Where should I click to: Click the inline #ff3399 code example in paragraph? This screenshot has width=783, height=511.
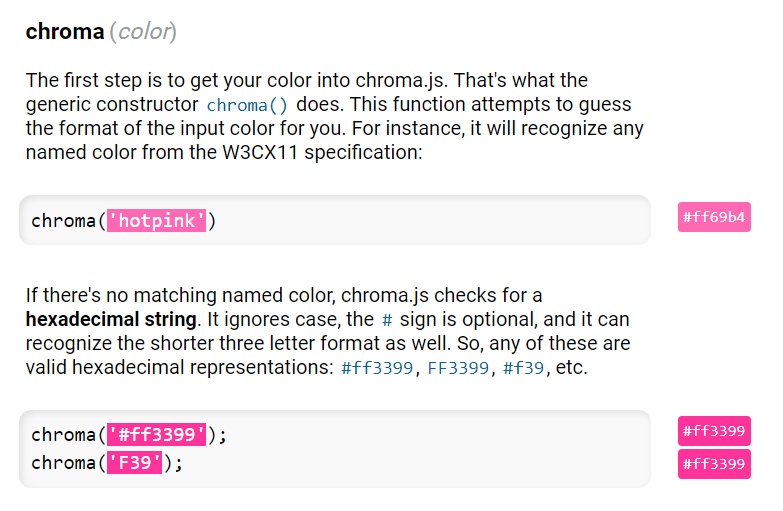point(377,368)
